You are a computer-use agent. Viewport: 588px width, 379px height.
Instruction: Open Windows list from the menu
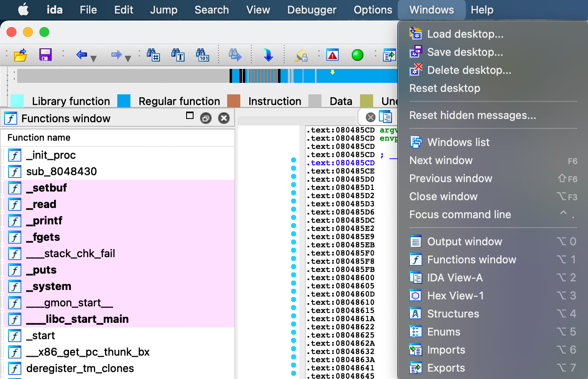click(493, 142)
